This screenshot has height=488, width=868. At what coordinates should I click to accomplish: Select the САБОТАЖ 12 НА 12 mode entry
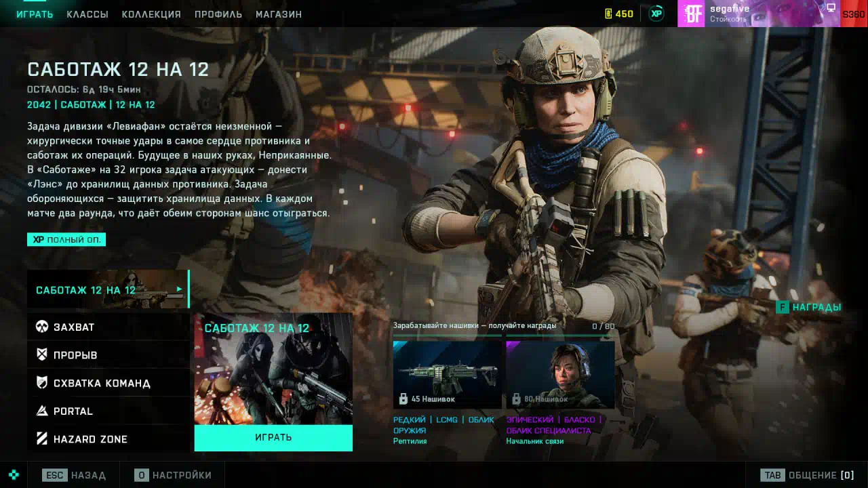pos(108,289)
